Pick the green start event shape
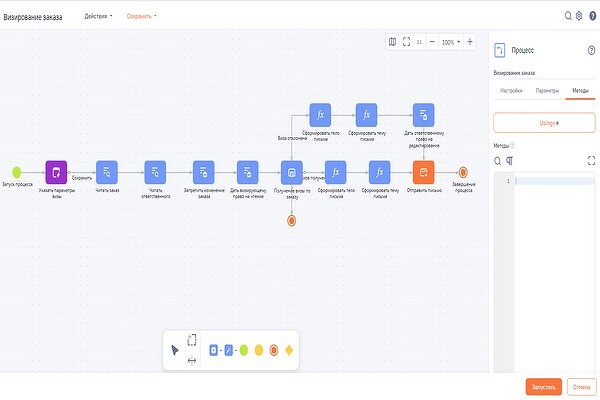This screenshot has height=400, width=600. 243,350
